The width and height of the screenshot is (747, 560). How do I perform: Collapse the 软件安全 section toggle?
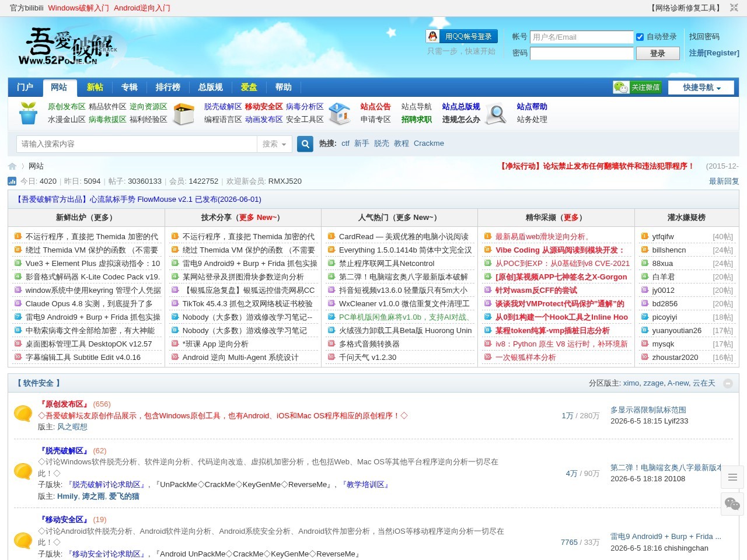pos(728,383)
